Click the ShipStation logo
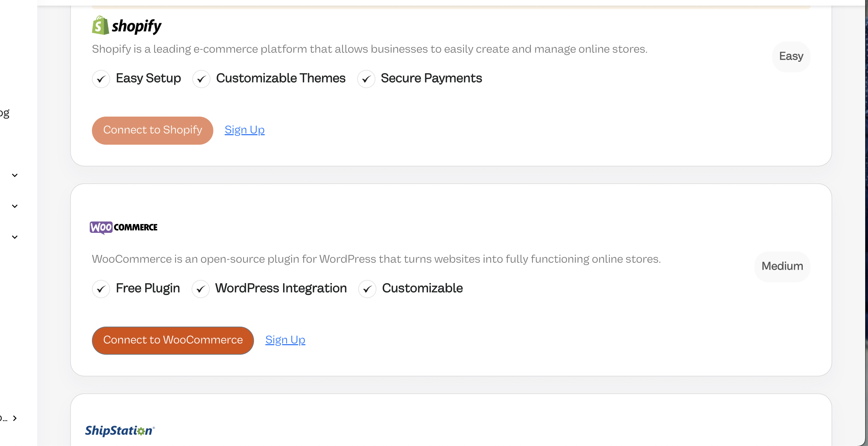Image resolution: width=868 pixels, height=446 pixels. (x=120, y=431)
